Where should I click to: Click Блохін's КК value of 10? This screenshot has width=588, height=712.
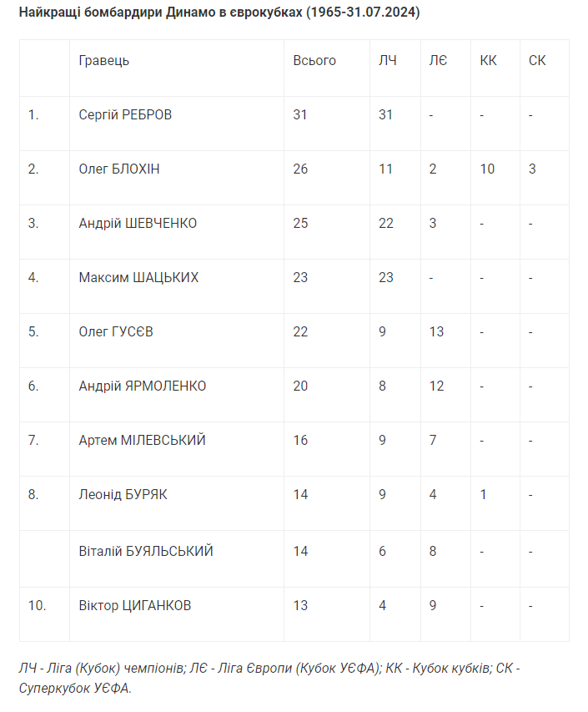[487, 169]
